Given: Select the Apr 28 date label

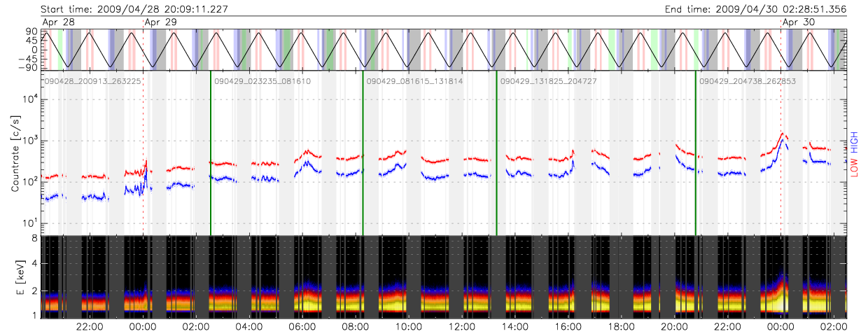Looking at the screenshot, I should click(x=58, y=22).
